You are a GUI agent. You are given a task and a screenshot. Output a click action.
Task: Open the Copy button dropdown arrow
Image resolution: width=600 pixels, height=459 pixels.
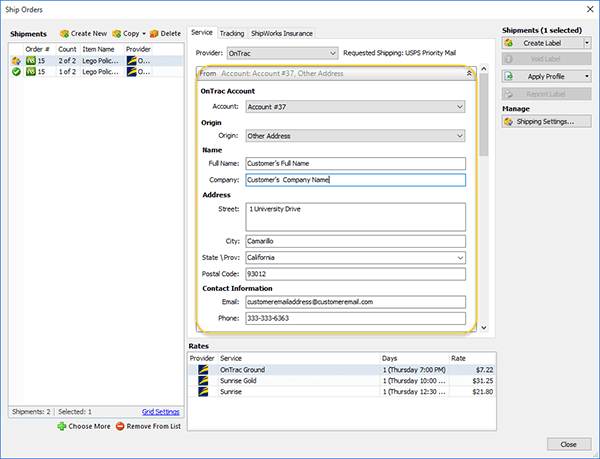click(x=144, y=34)
